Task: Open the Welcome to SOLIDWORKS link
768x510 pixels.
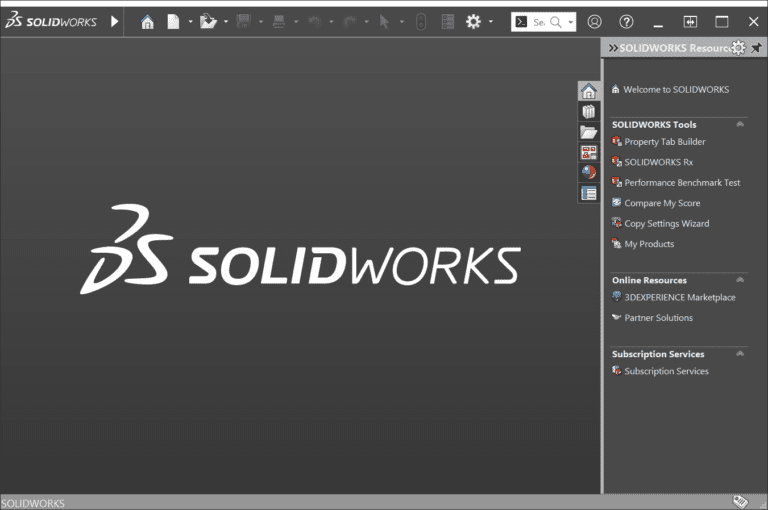Action: point(676,90)
